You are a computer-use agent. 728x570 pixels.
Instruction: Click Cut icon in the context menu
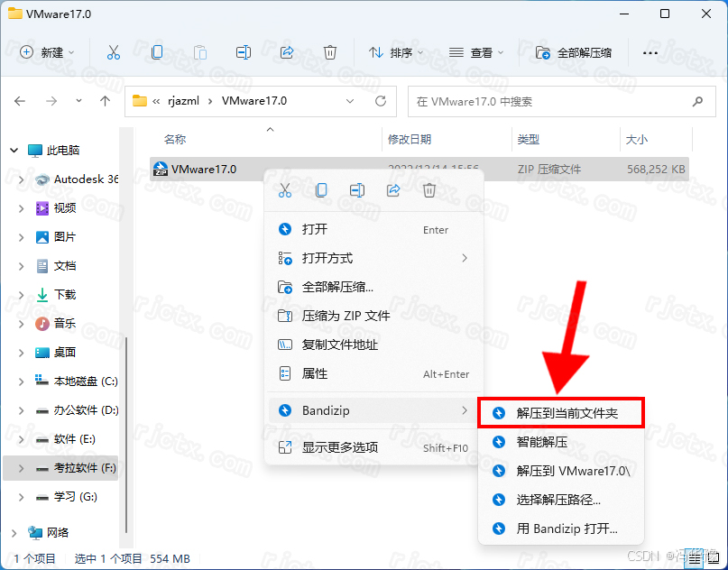coord(285,190)
